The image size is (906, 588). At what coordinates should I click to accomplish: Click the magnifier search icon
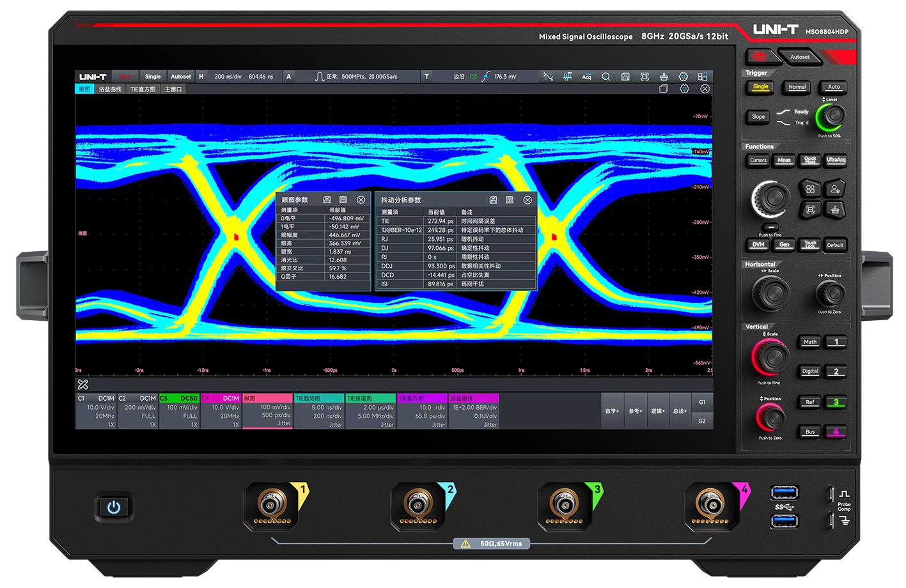click(606, 77)
